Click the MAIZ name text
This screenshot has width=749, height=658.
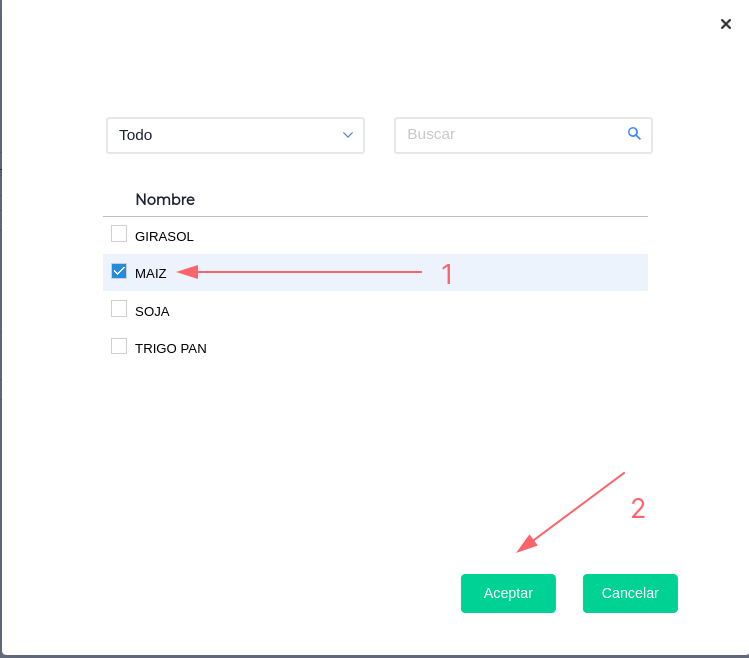pyautogui.click(x=151, y=273)
